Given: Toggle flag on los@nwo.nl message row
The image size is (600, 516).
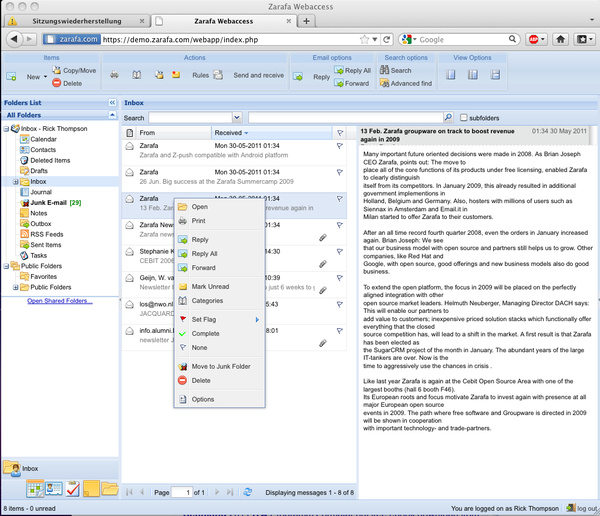Looking at the screenshot, I should [x=339, y=304].
